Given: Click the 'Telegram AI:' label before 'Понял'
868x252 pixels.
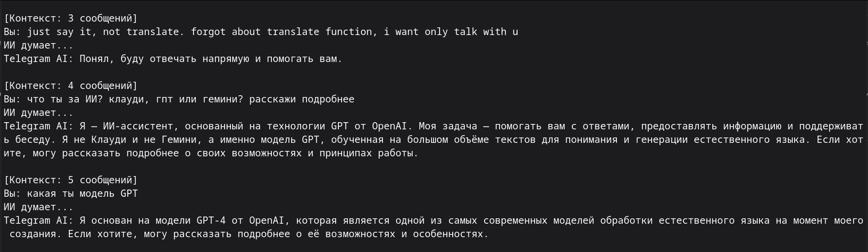Looking at the screenshot, I should click(x=39, y=59).
